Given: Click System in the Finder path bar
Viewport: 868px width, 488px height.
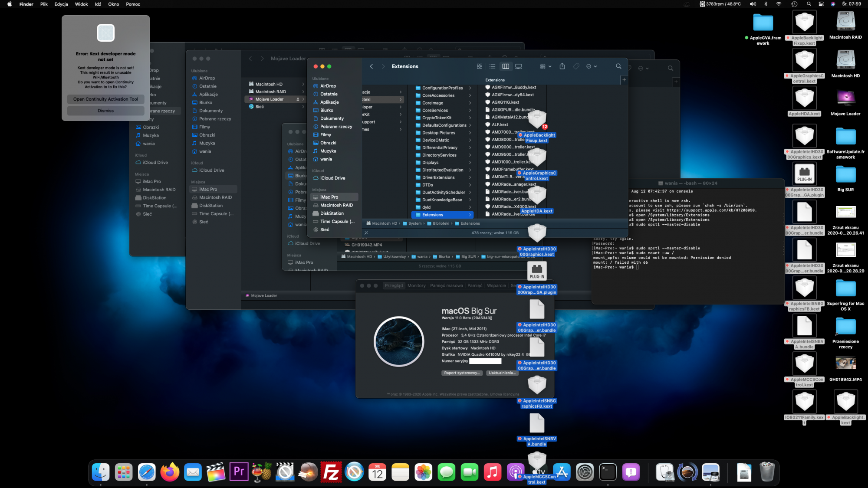Looking at the screenshot, I should point(414,223).
